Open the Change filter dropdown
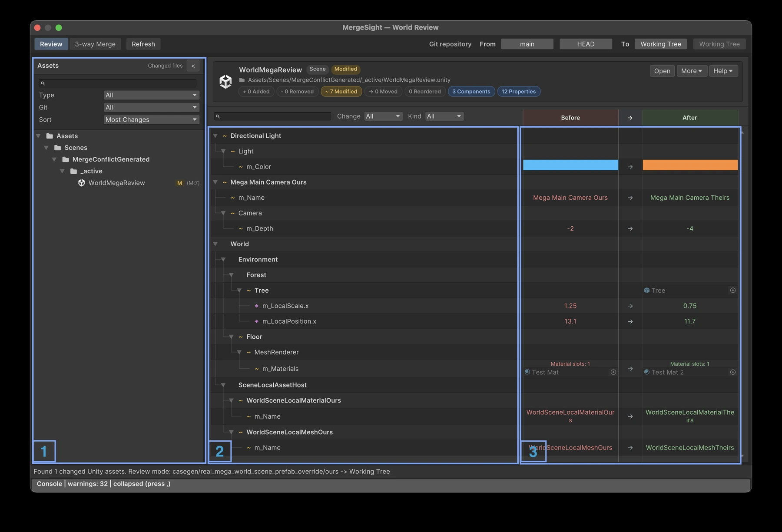This screenshot has width=782, height=532. tap(383, 116)
